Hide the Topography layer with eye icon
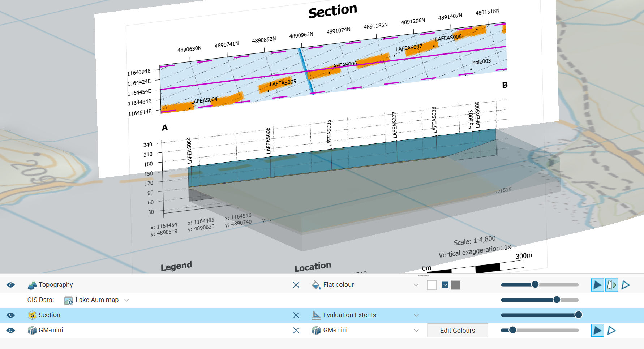This screenshot has width=644, height=349. (x=11, y=285)
